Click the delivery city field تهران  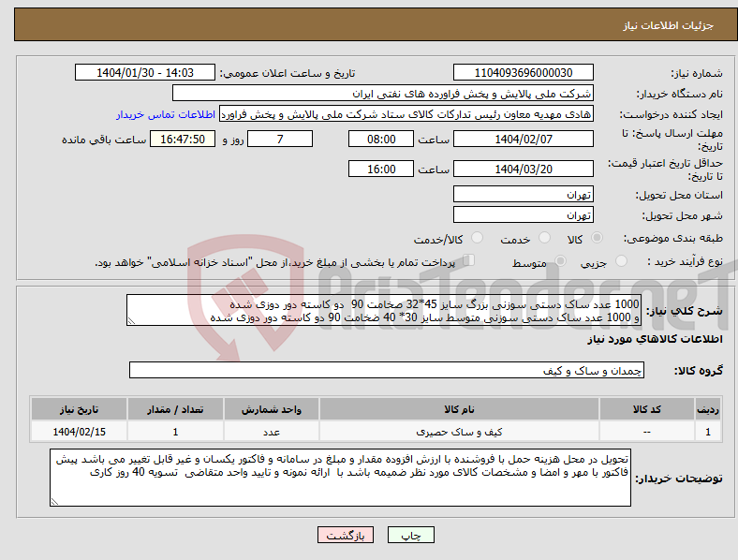pos(523,214)
